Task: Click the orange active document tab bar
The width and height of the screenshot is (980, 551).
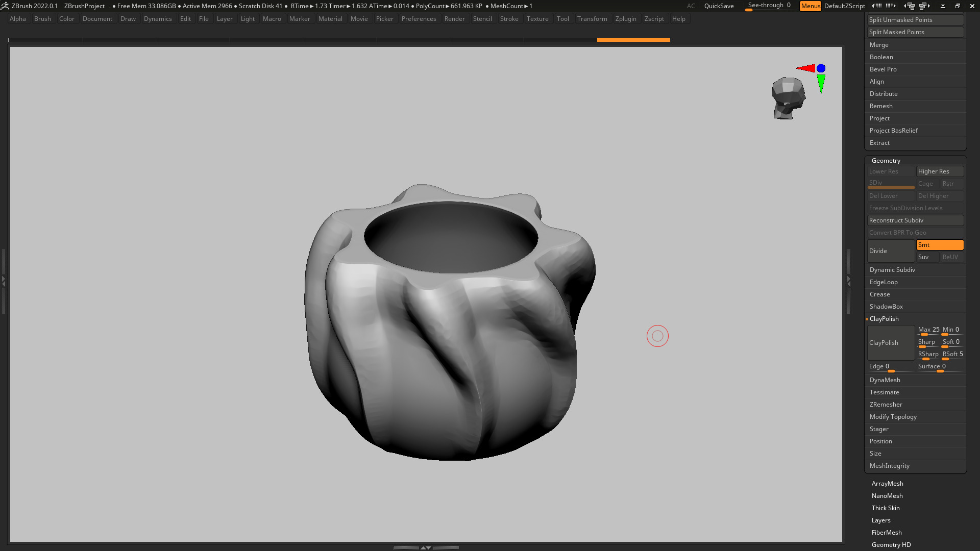Action: pos(633,40)
